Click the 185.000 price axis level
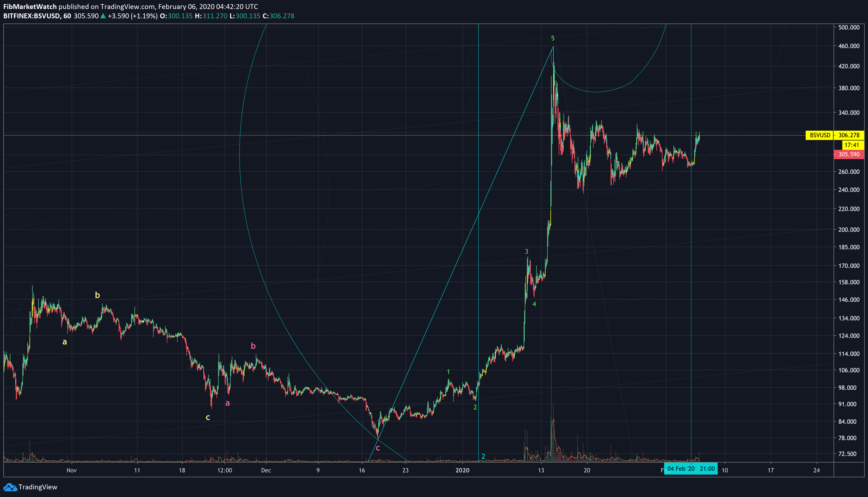This screenshot has height=497, width=868. click(849, 247)
